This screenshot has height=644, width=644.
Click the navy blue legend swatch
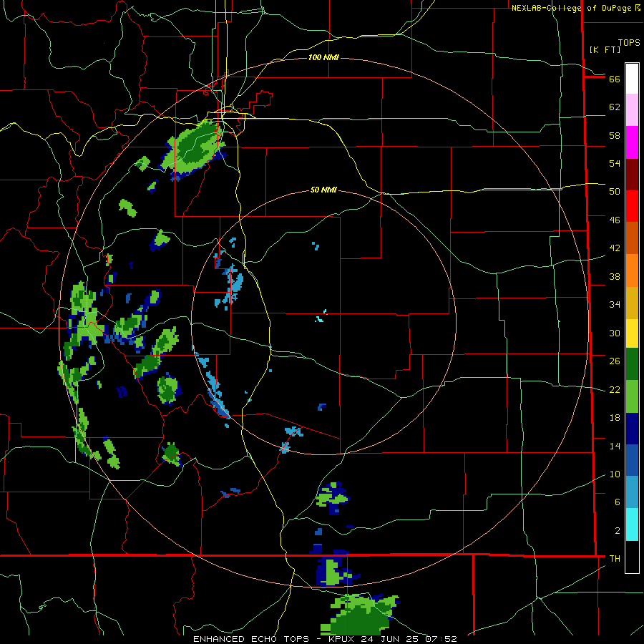click(x=632, y=429)
